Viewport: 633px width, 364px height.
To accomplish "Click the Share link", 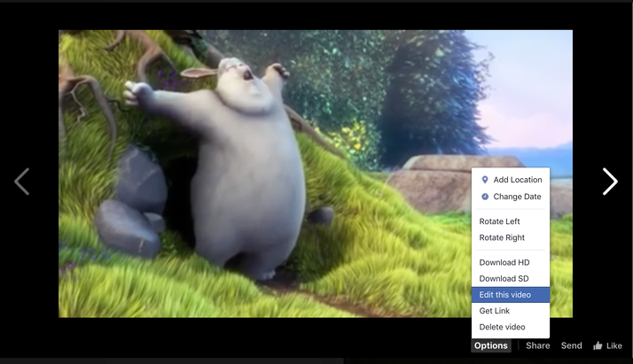I will point(538,345).
